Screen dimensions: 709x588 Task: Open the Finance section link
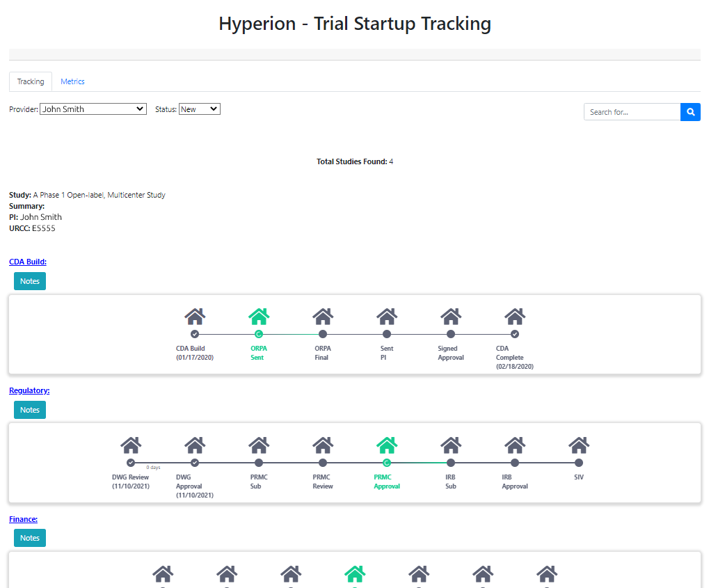(x=23, y=519)
